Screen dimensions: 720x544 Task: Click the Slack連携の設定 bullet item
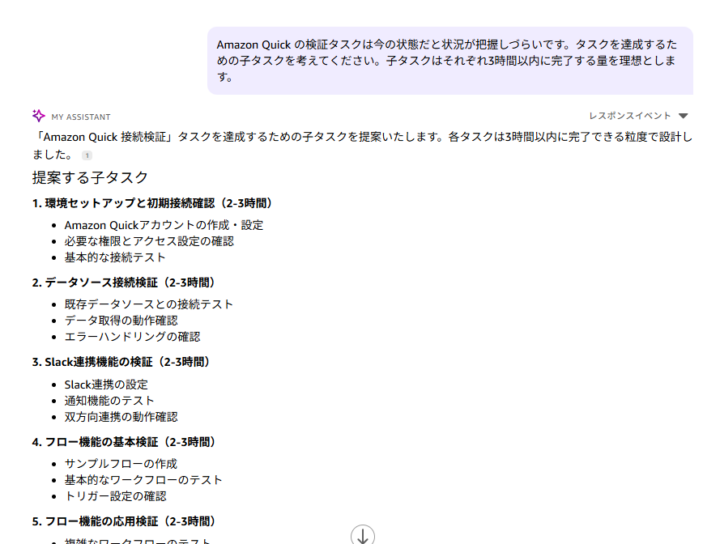[107, 384]
